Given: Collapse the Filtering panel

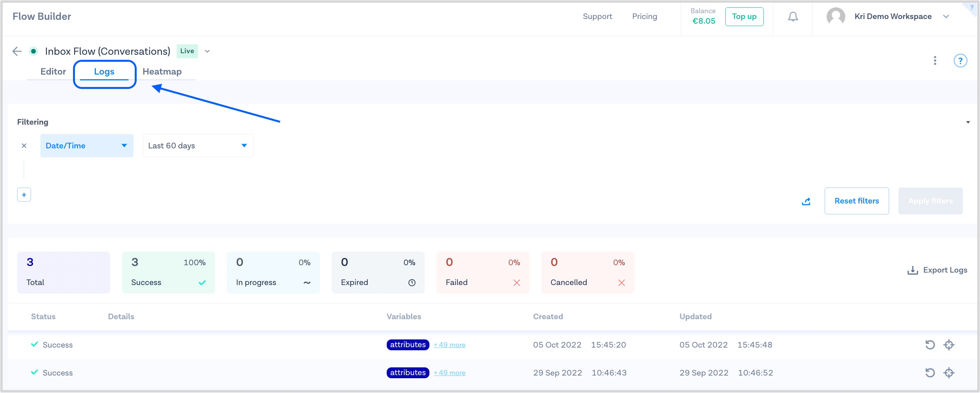Looking at the screenshot, I should pyautogui.click(x=968, y=122).
